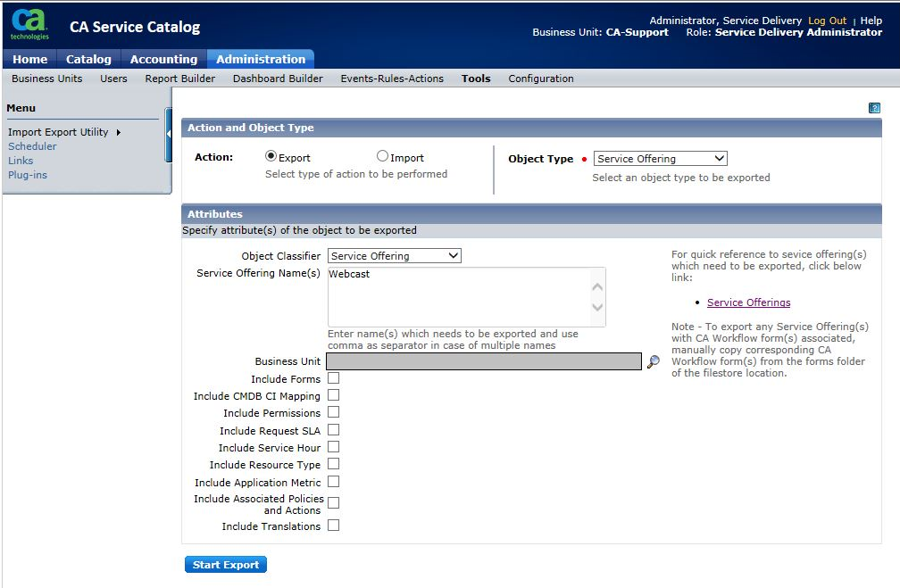Open Business Units submenu

coord(47,79)
